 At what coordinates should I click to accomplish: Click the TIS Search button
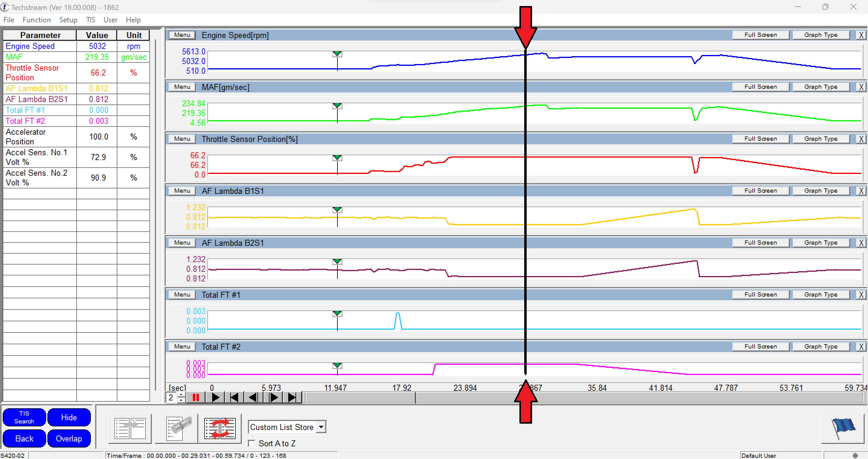coord(24,417)
